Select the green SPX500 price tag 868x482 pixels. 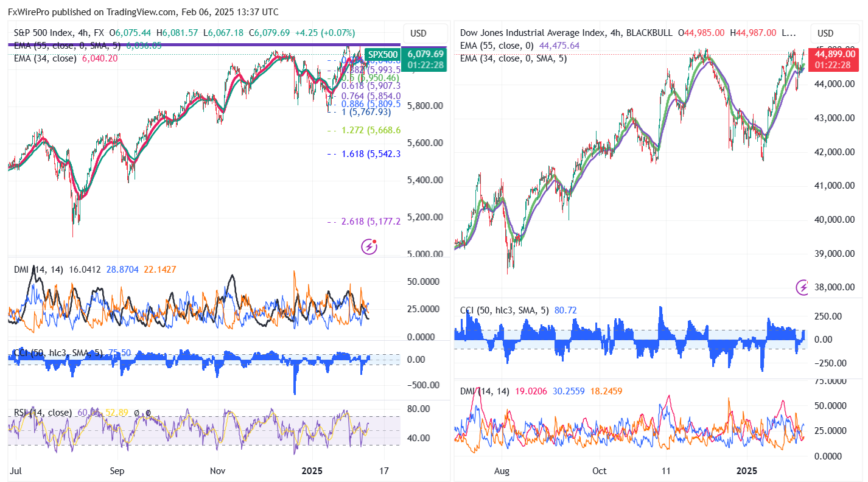pos(382,54)
